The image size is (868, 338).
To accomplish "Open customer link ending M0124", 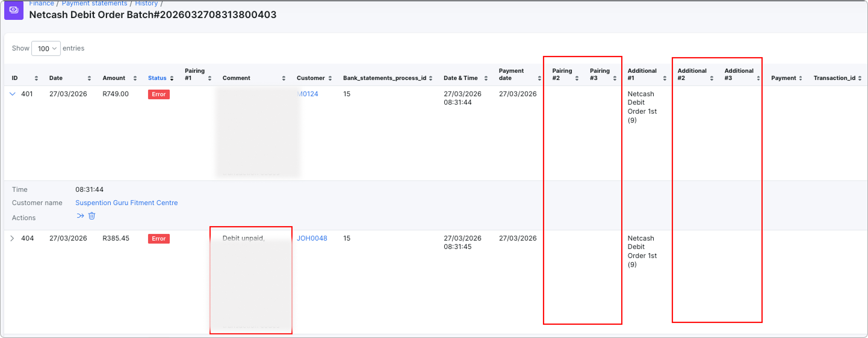I will 308,94.
